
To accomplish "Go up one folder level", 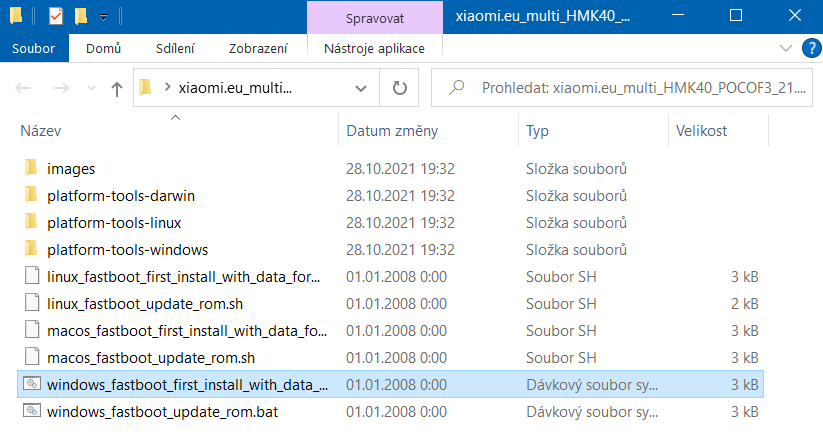I will [x=117, y=88].
